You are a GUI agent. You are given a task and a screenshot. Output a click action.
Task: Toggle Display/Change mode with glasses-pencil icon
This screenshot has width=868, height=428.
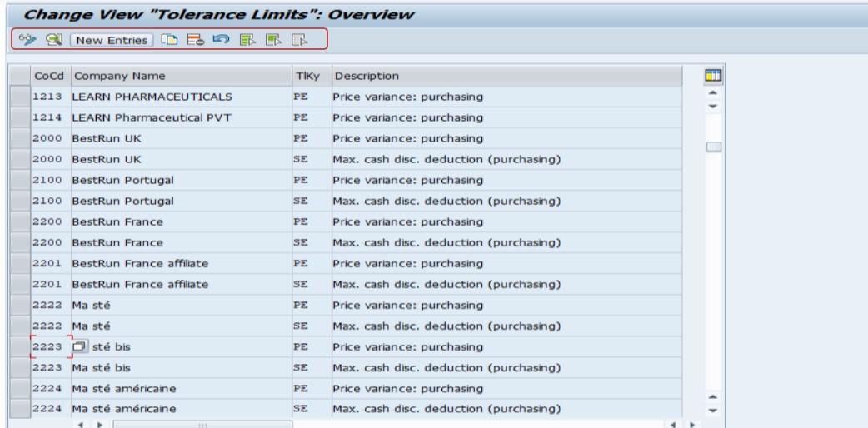coord(27,40)
